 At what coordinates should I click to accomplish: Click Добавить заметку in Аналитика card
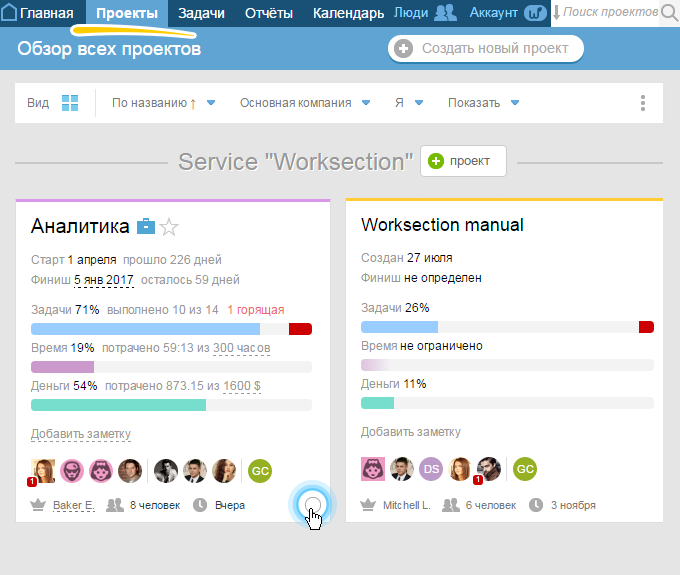pos(81,434)
